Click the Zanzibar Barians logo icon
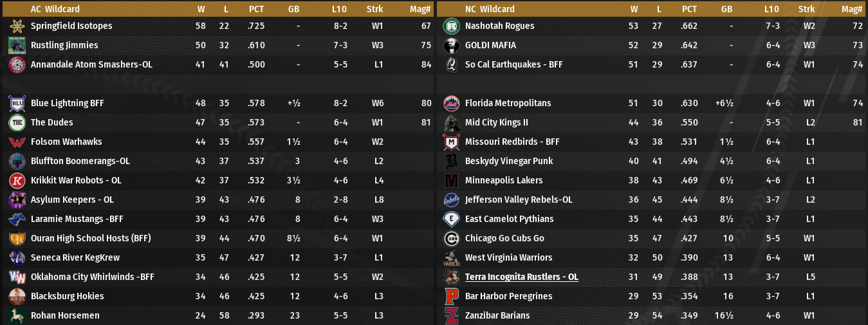 point(451,316)
